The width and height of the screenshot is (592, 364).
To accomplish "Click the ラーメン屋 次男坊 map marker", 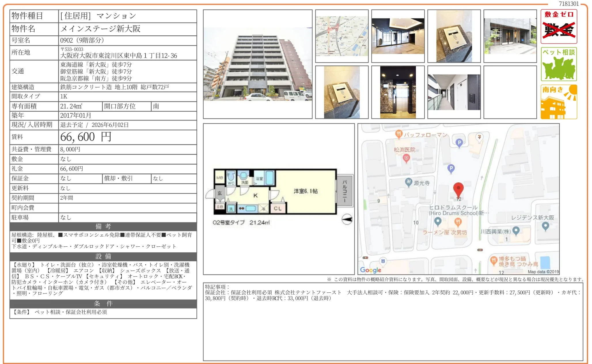I will click(458, 222).
